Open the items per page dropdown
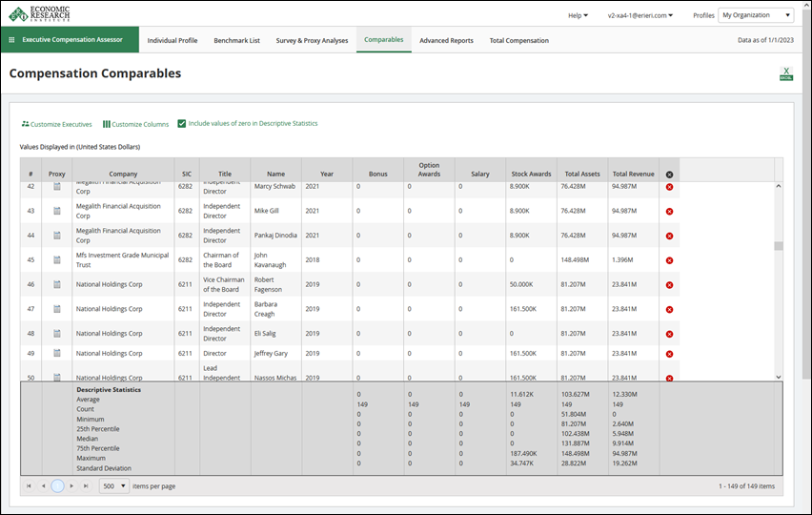The width and height of the screenshot is (812, 515). pos(114,486)
